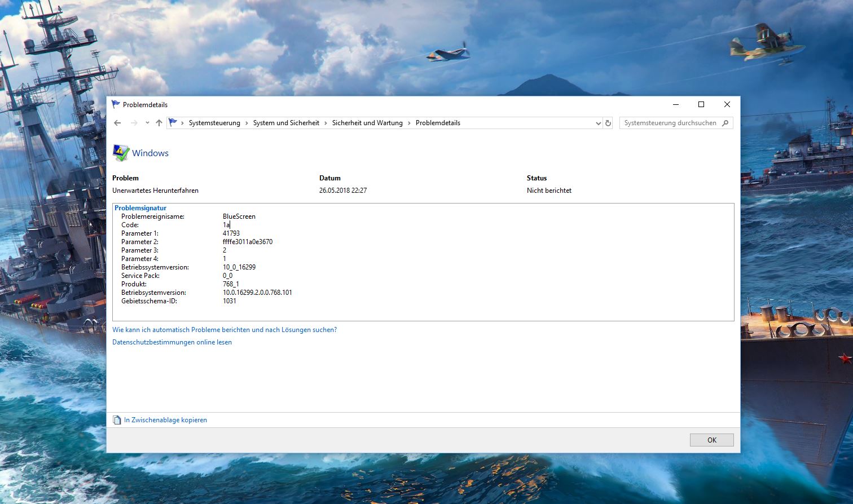Click the value 10_0_16299
The image size is (853, 504).
tap(239, 267)
